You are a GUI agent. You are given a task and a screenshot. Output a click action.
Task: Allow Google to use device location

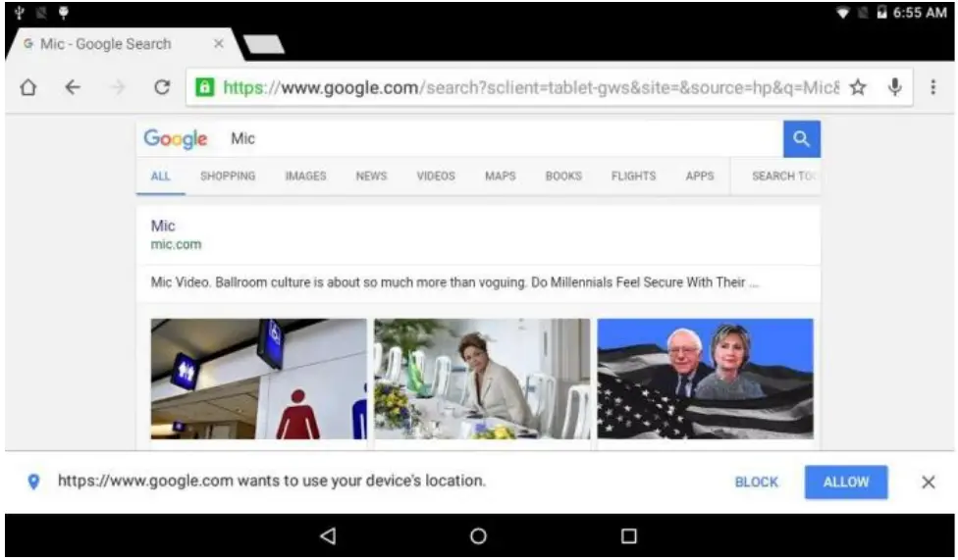846,482
